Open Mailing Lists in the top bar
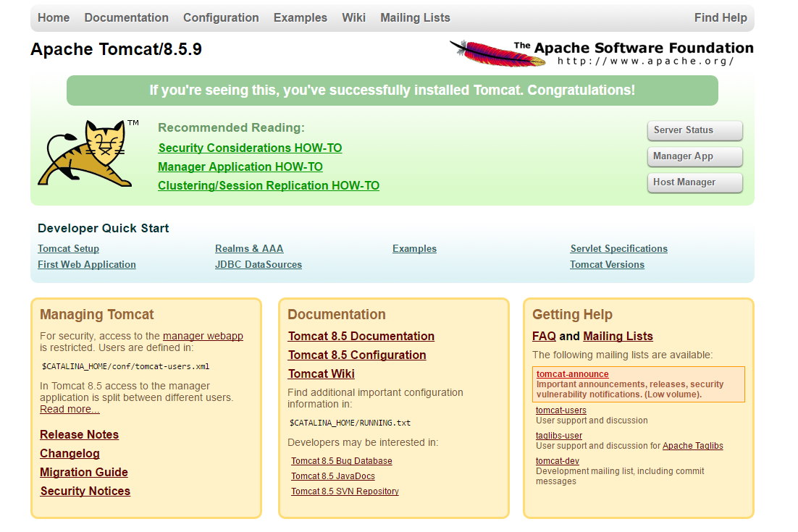The image size is (798, 532). pos(415,18)
